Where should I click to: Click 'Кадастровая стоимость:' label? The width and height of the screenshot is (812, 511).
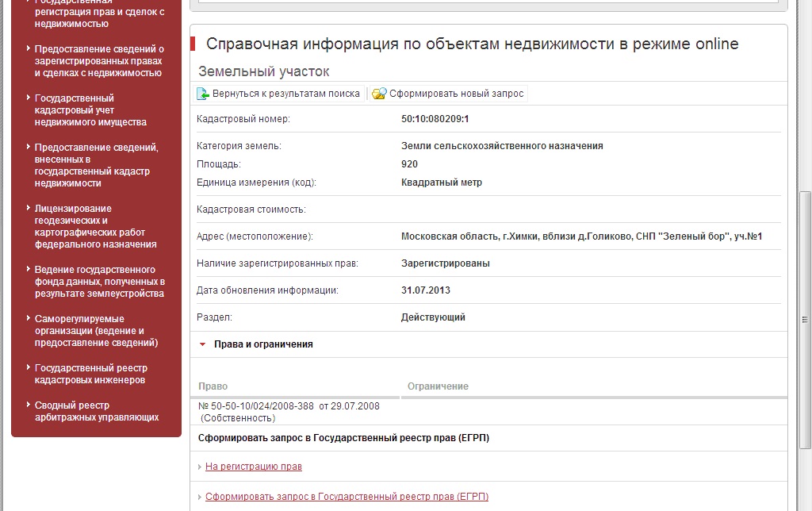[251, 209]
